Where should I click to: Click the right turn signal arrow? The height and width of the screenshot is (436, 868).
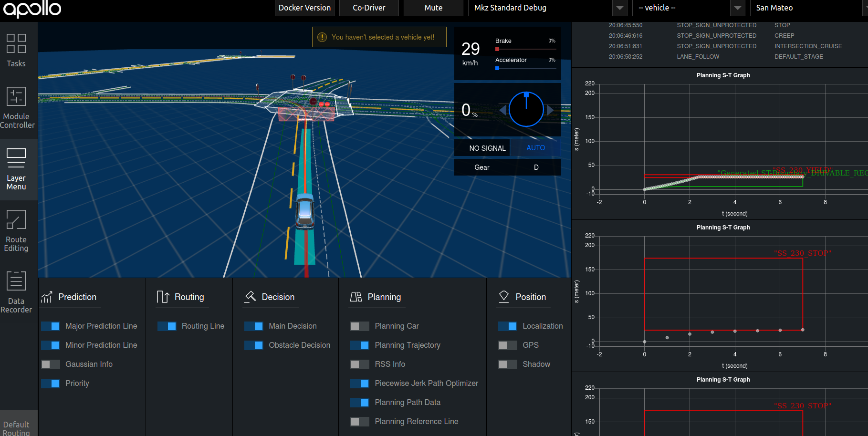point(550,110)
